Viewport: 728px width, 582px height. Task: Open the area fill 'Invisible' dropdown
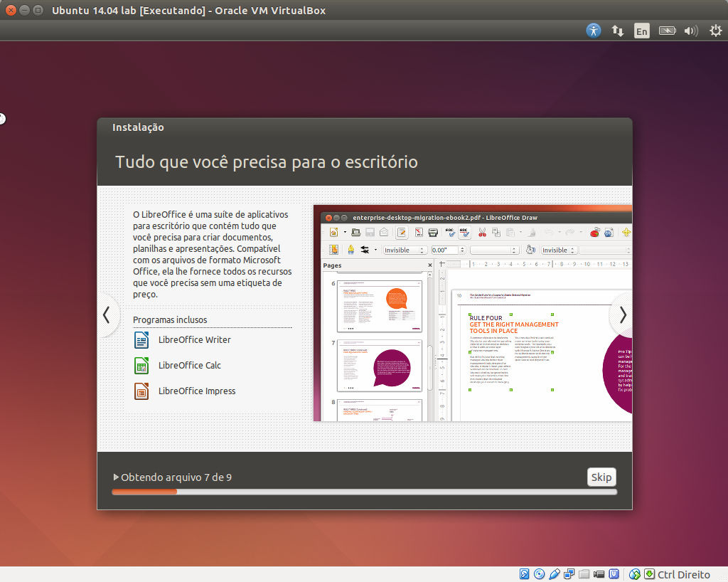tap(560, 250)
